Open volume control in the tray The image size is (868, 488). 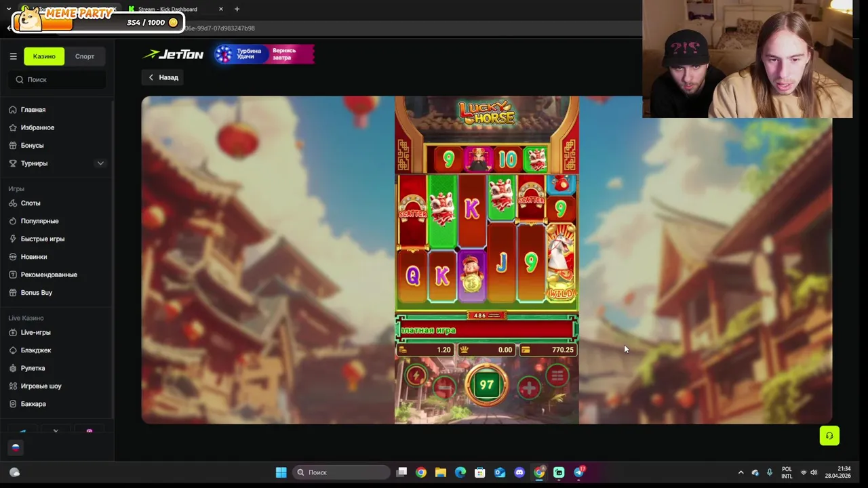point(814,472)
